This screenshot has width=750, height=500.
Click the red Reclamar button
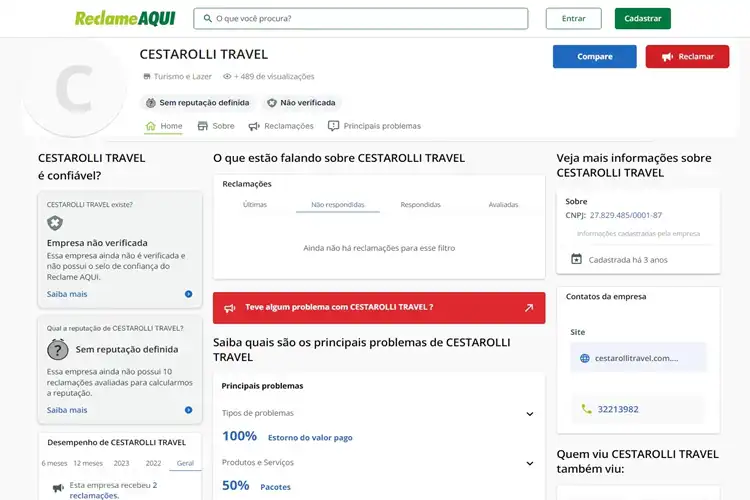tap(687, 56)
